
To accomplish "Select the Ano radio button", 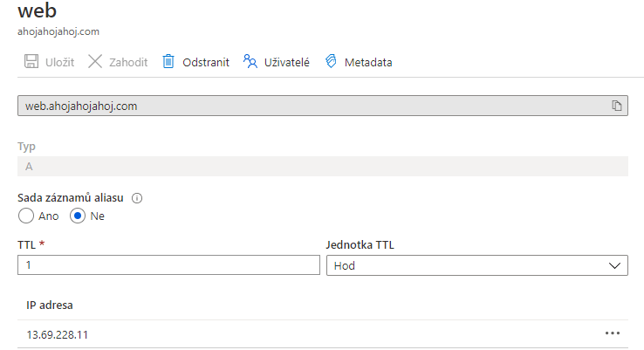I will tap(26, 216).
